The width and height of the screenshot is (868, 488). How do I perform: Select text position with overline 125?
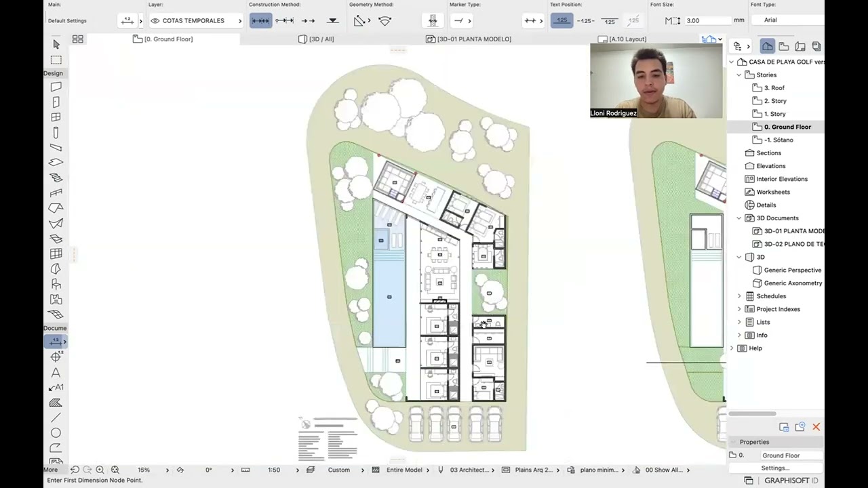coord(610,21)
